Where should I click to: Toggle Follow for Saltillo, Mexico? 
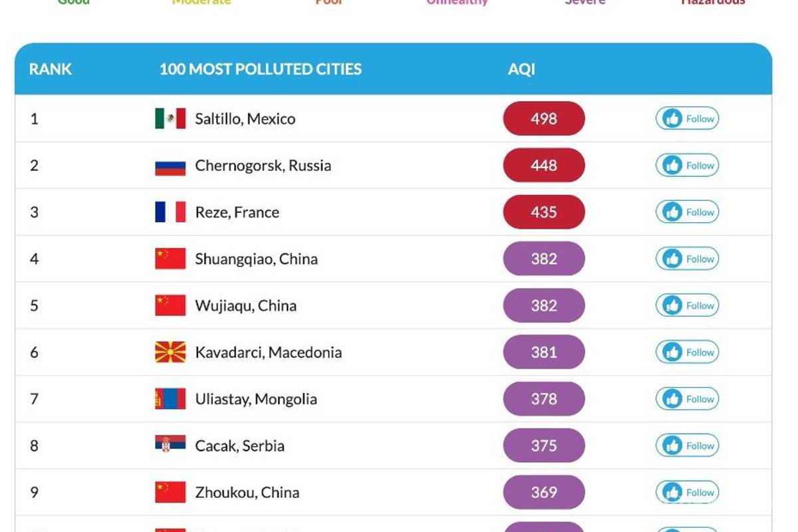[x=687, y=118]
